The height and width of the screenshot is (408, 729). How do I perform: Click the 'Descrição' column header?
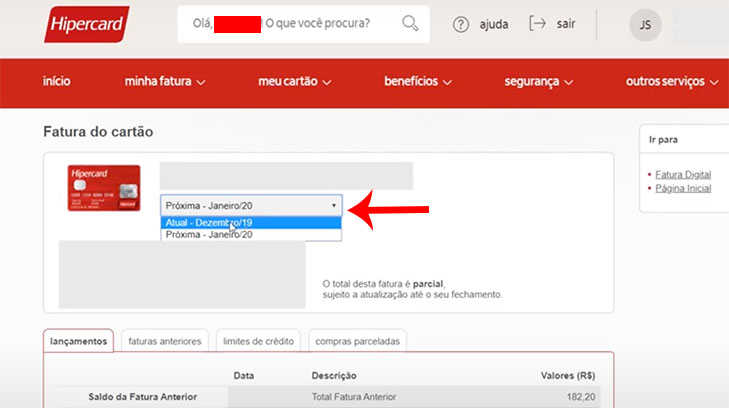[x=334, y=375]
